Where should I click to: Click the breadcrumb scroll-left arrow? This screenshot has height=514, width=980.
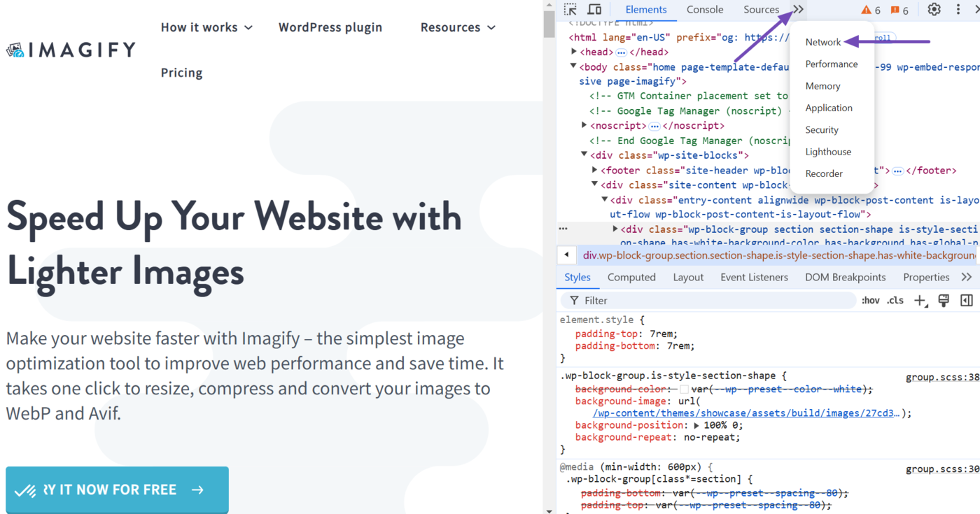[x=566, y=255]
